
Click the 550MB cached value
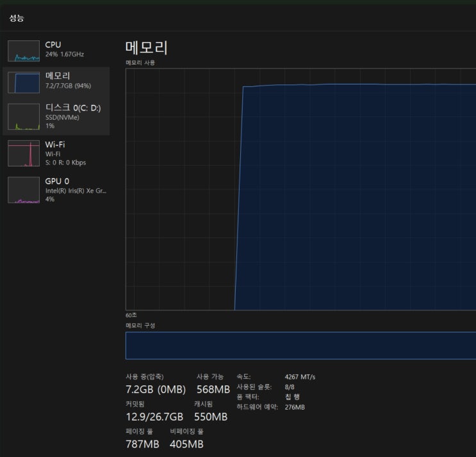tap(211, 417)
